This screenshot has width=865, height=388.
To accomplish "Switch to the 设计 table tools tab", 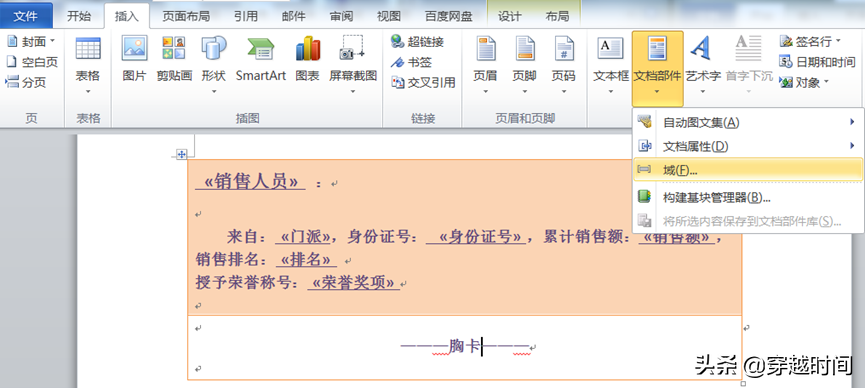I will pos(509,16).
